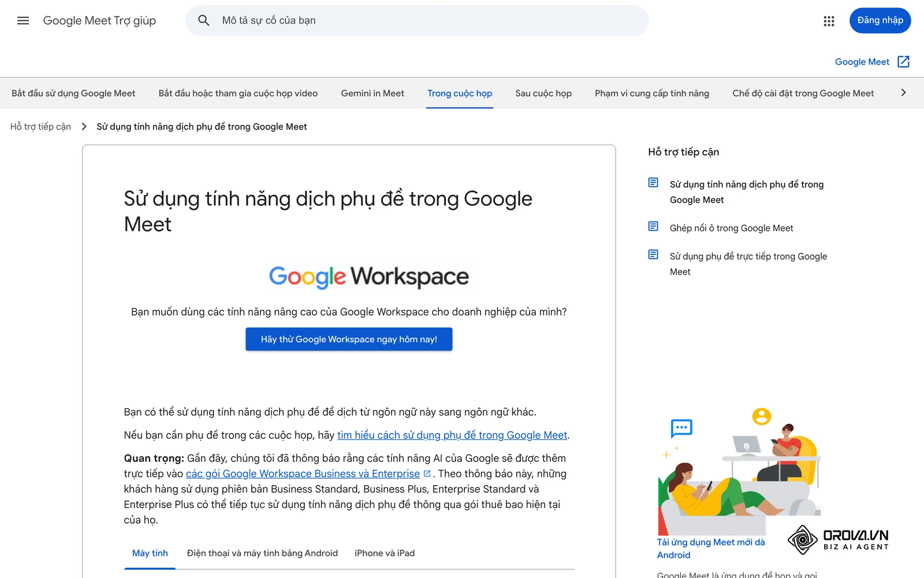Image resolution: width=924 pixels, height=578 pixels.
Task: Open 'các gói Google Workspace Business và Enterprise' link
Action: [303, 474]
